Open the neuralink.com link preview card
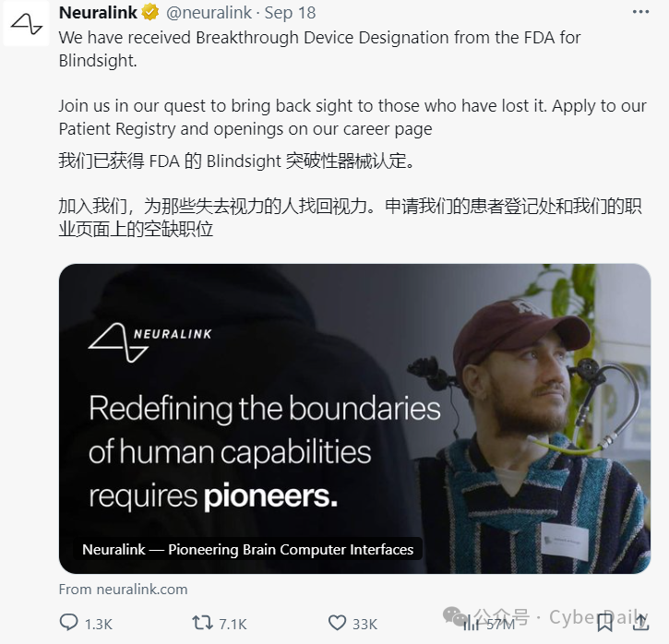 pyautogui.click(x=354, y=418)
